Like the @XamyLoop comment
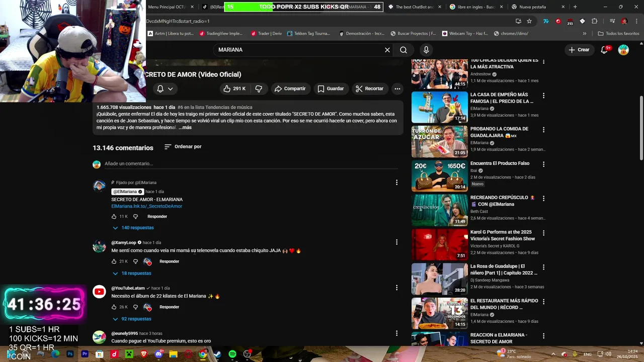 [x=114, y=261]
